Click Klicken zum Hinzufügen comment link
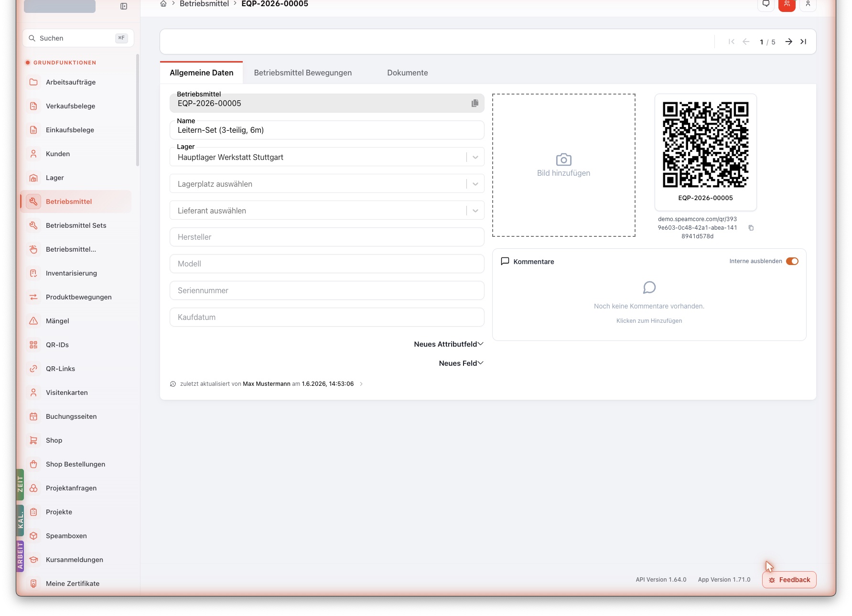The image size is (852, 616). tap(649, 321)
